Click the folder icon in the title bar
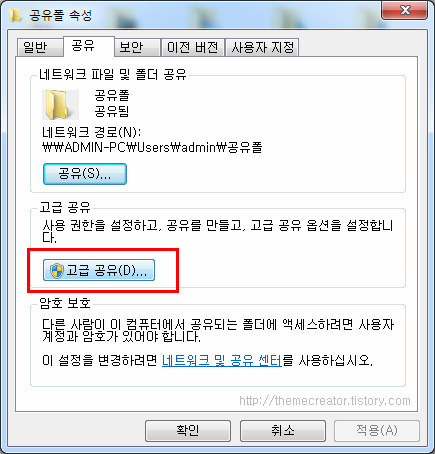This screenshot has width=435, height=454. 15,15
